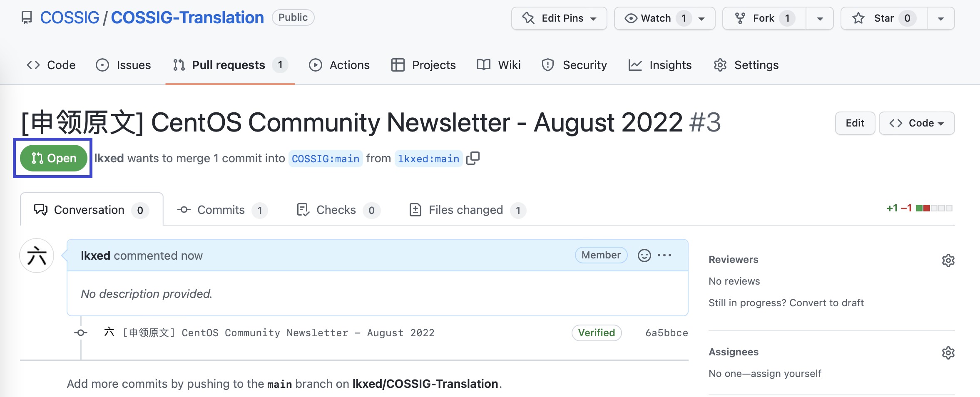
Task: Click assign yourself link
Action: pyautogui.click(x=786, y=374)
